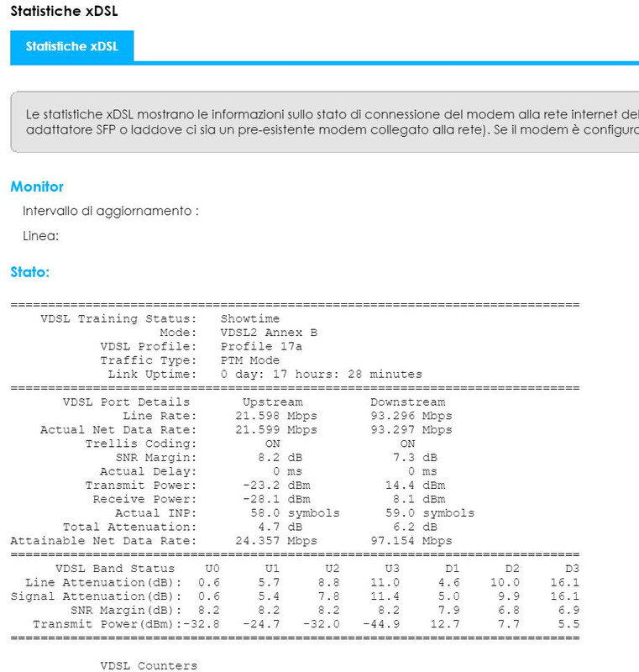The height and width of the screenshot is (672, 639).
Task: Click the VDSL Band Status label
Action: [115, 569]
